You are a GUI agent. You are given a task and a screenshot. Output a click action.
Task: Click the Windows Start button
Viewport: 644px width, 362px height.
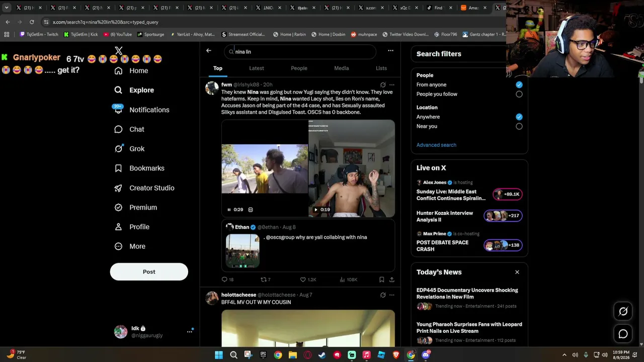[219, 355]
